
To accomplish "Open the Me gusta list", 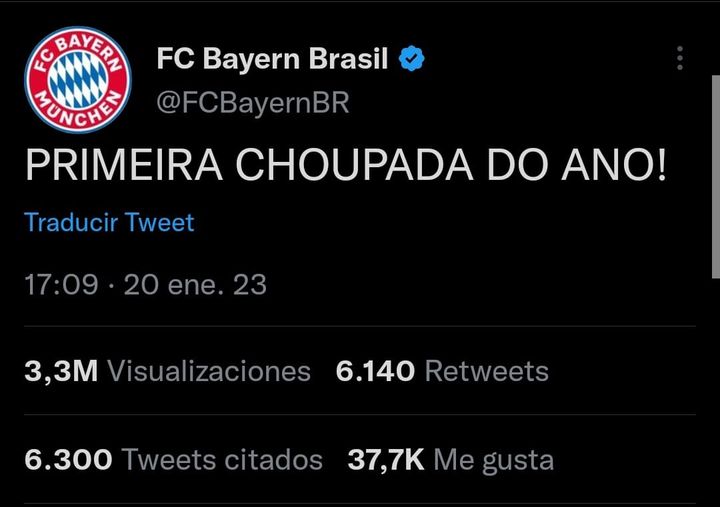I will 494,460.
